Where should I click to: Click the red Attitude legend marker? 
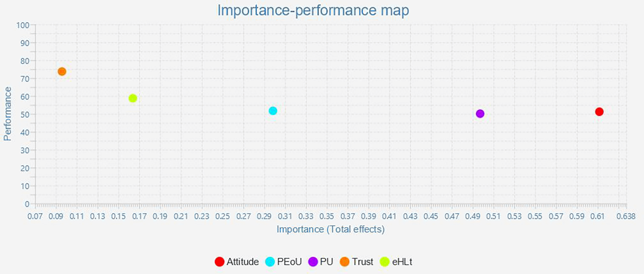[219, 262]
